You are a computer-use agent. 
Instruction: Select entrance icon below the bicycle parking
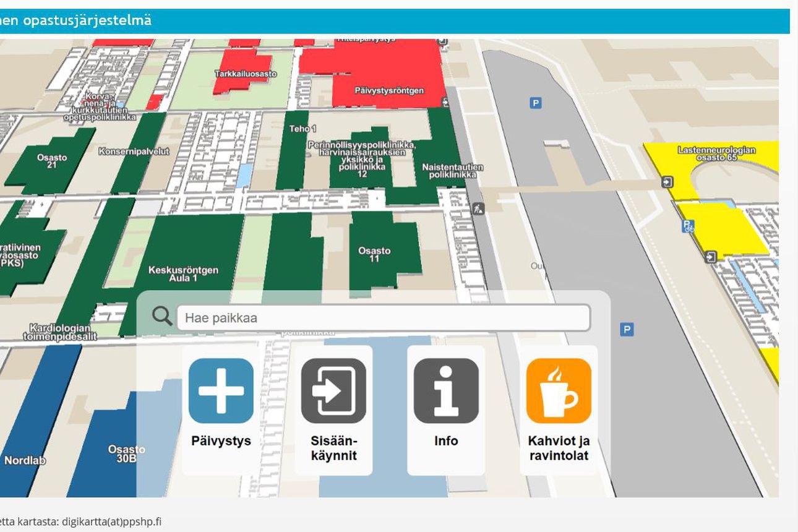point(711,256)
